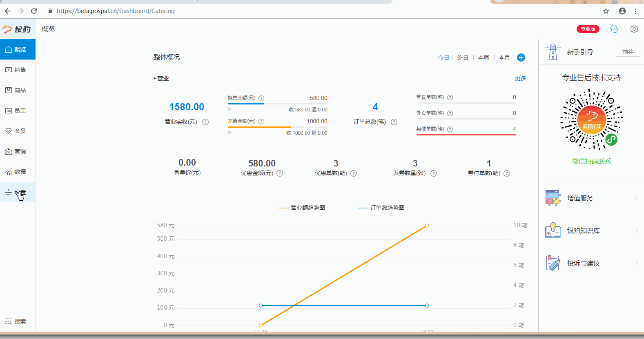Click the 专业版 red badge
This screenshot has width=644, height=339.
588,29
